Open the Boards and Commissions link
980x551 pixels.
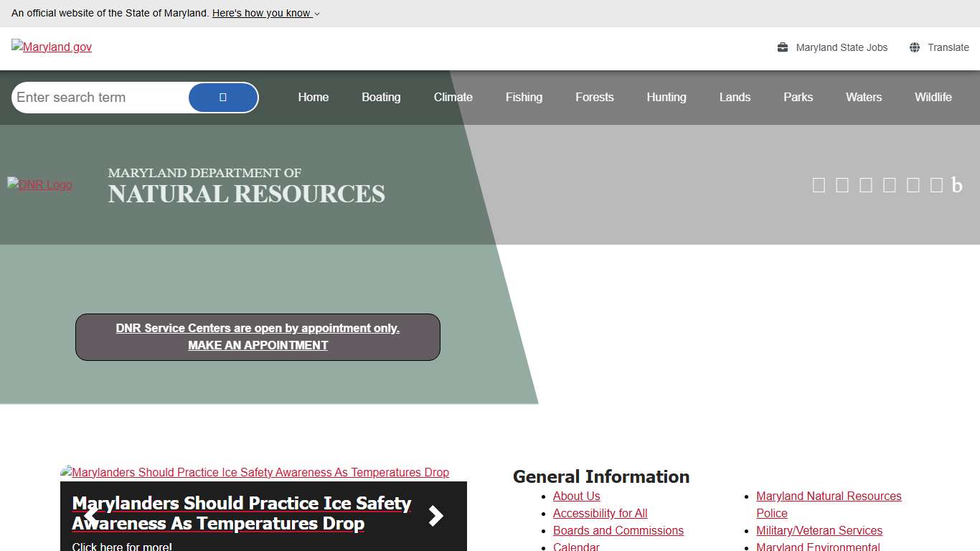pos(618,530)
